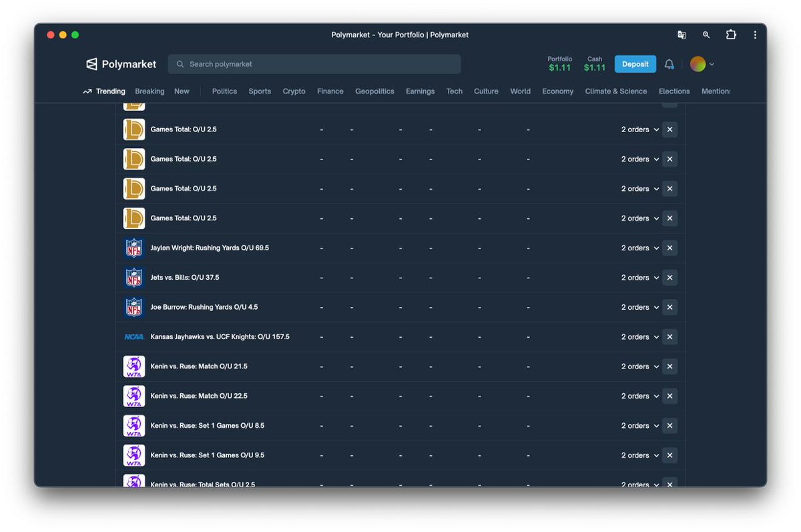Click NFL icon for Jets vs. Bills

coord(134,277)
